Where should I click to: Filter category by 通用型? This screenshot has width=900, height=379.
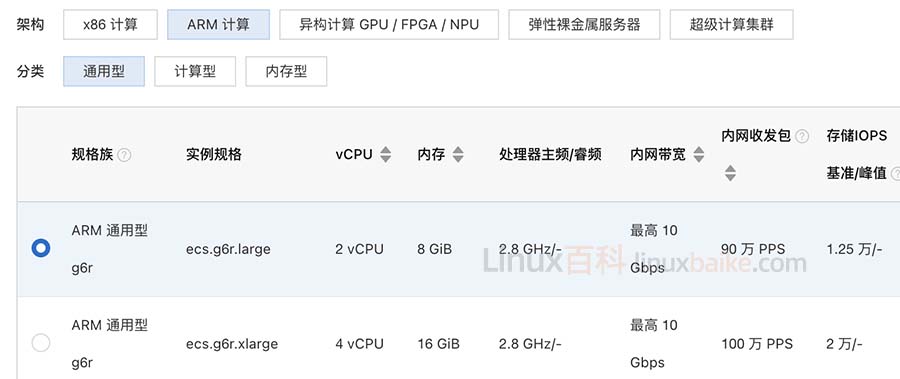point(104,71)
